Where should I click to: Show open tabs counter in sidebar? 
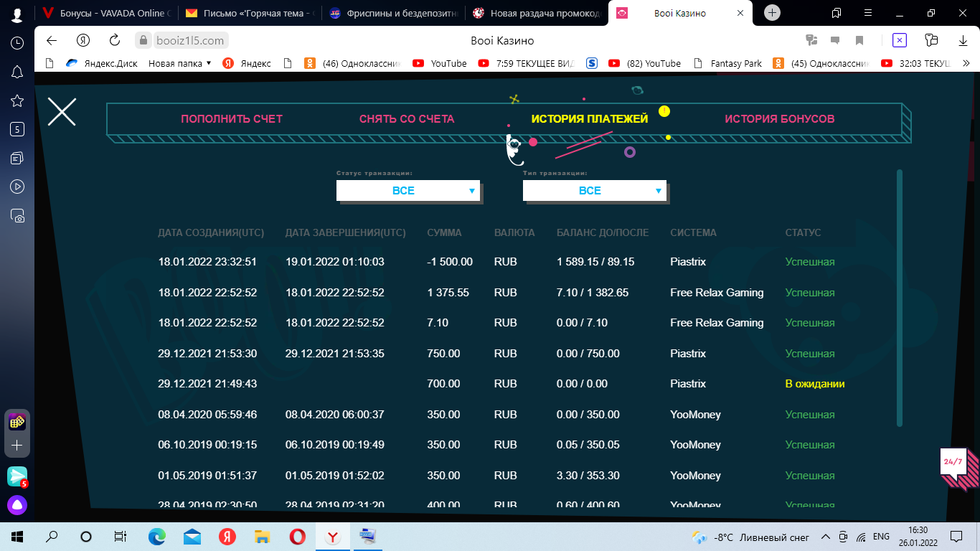[17, 129]
